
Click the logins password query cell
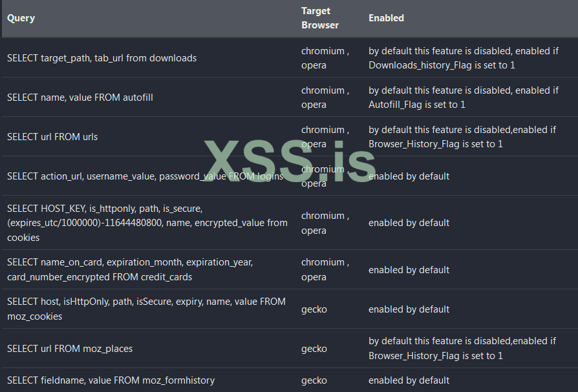[x=145, y=176]
